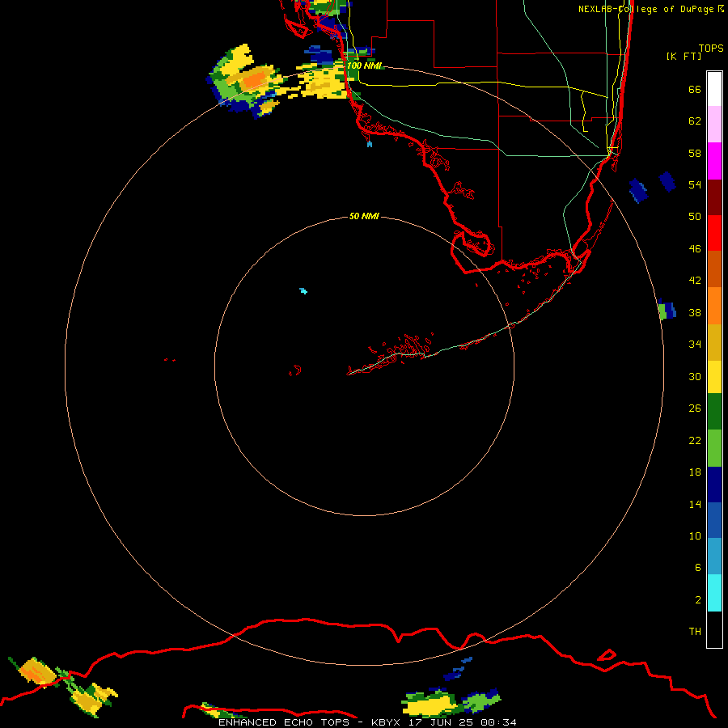Screen dimensions: 728x728
Task: Click the black TH legend swatch
Action: coord(714,629)
